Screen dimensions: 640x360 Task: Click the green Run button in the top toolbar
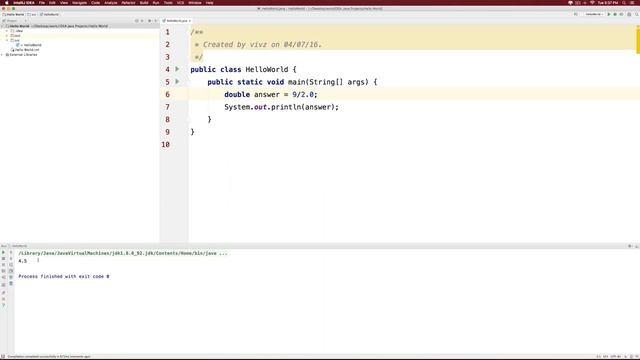pos(609,14)
